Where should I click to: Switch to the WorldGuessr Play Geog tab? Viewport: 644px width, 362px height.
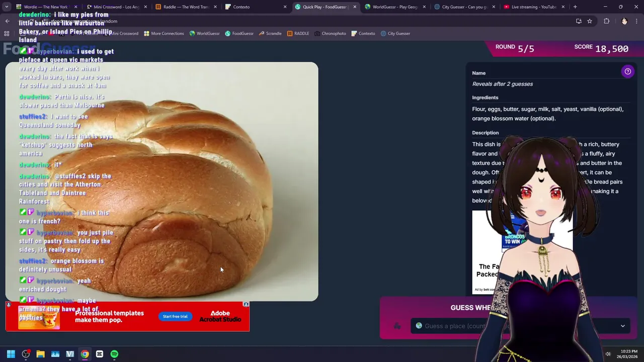(395, 7)
